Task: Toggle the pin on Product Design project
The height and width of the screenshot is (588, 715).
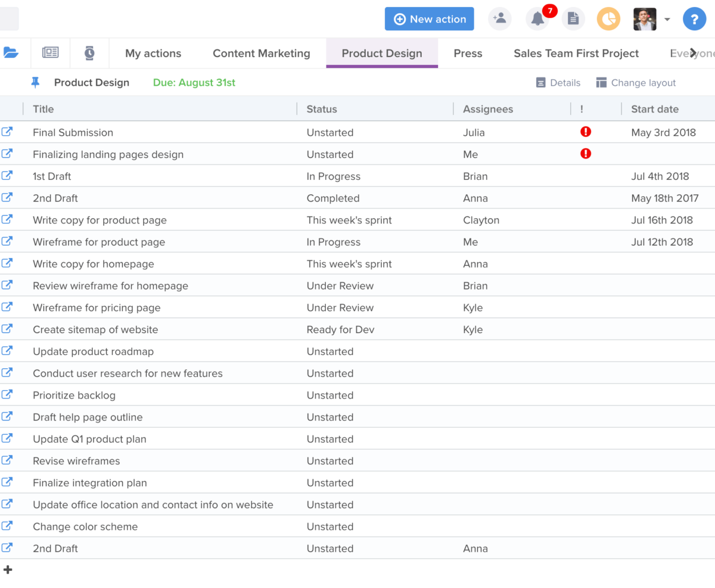Action: point(35,82)
